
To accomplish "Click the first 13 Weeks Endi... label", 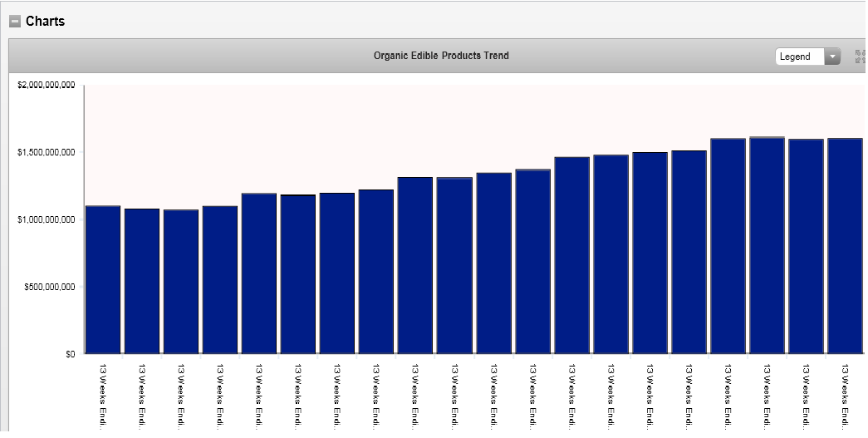I will 103,396.
